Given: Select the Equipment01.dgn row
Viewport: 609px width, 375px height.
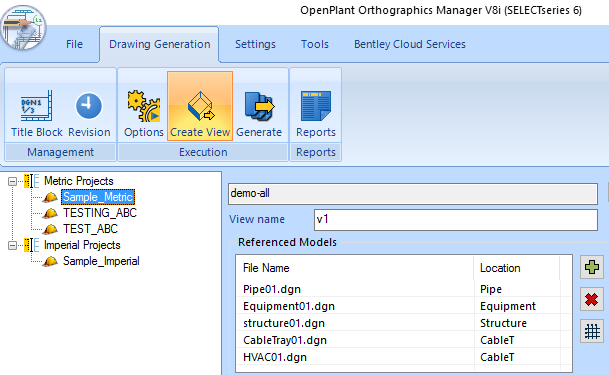Looking at the screenshot, I should click(402, 306).
